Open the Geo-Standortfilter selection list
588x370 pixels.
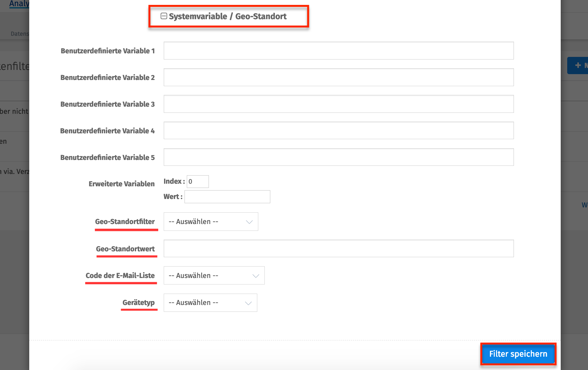coord(211,221)
